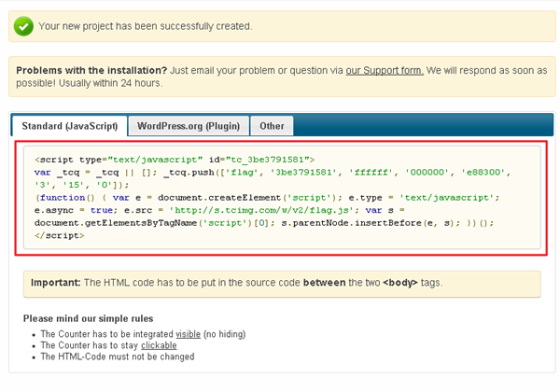
Task: Switch to the WordPress.org (Plugin) tab
Action: [189, 126]
